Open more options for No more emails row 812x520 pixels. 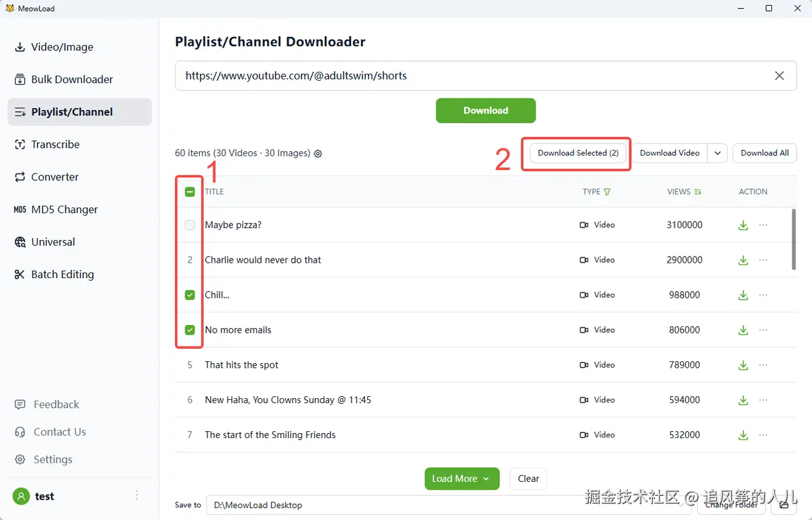click(763, 330)
